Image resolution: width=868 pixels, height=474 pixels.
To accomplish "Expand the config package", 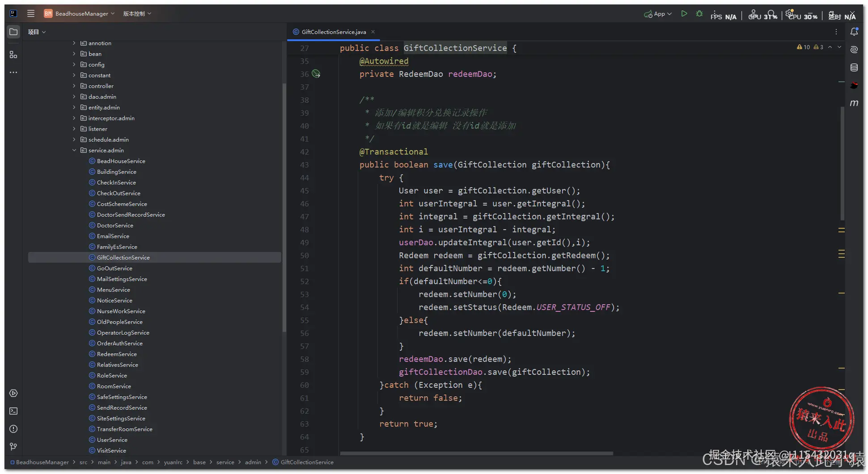I will [74, 64].
